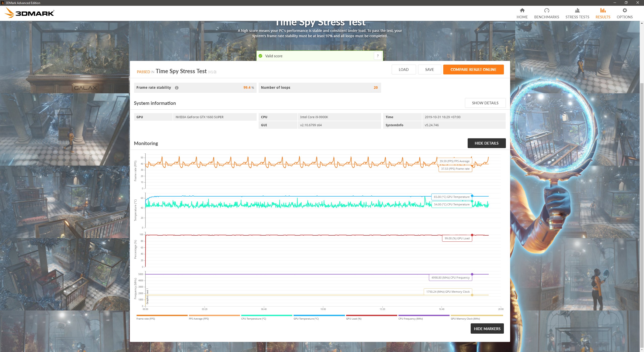The height and width of the screenshot is (352, 644).
Task: Open the Home tab icon
Action: coord(522,10)
